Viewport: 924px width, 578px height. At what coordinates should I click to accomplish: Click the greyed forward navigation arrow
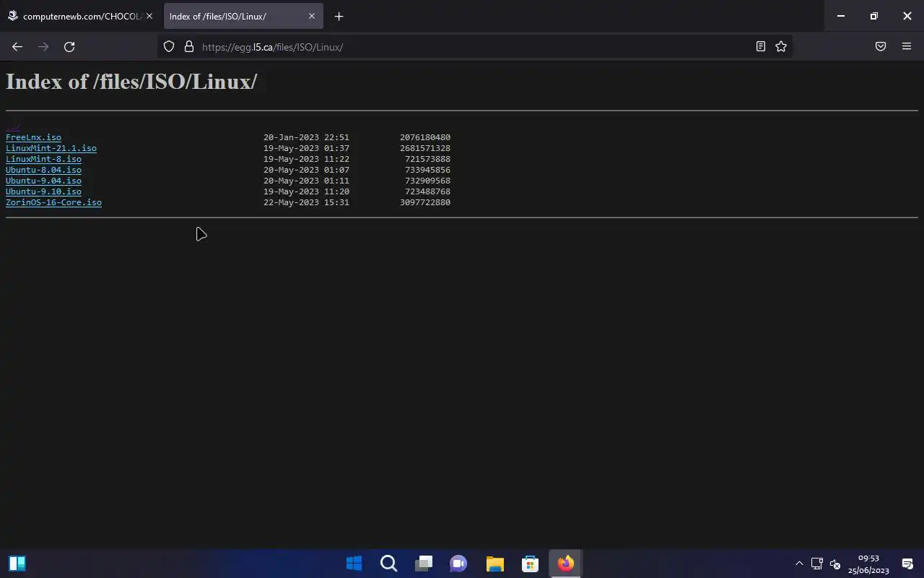pyautogui.click(x=43, y=46)
